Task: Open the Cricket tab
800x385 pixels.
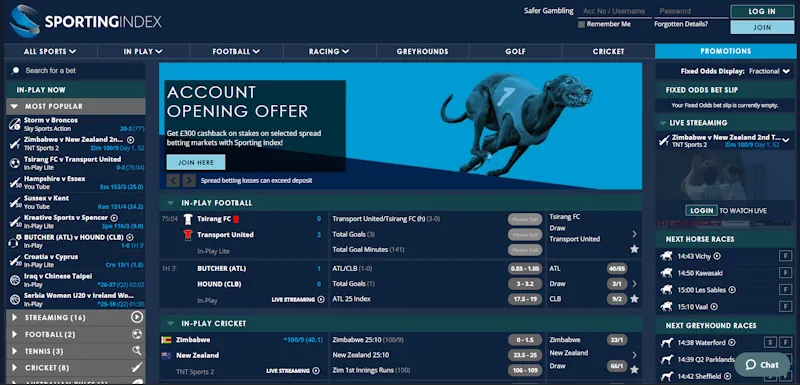Action: 608,51
